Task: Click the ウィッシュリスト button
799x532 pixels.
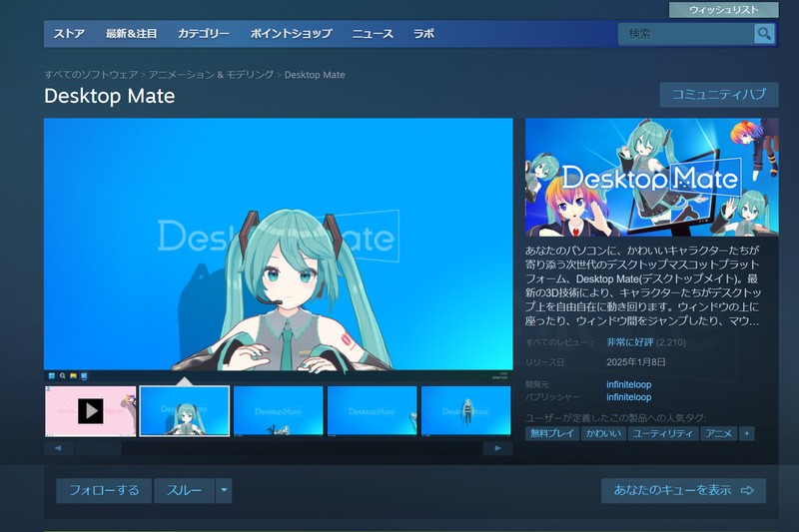Action: (x=723, y=10)
